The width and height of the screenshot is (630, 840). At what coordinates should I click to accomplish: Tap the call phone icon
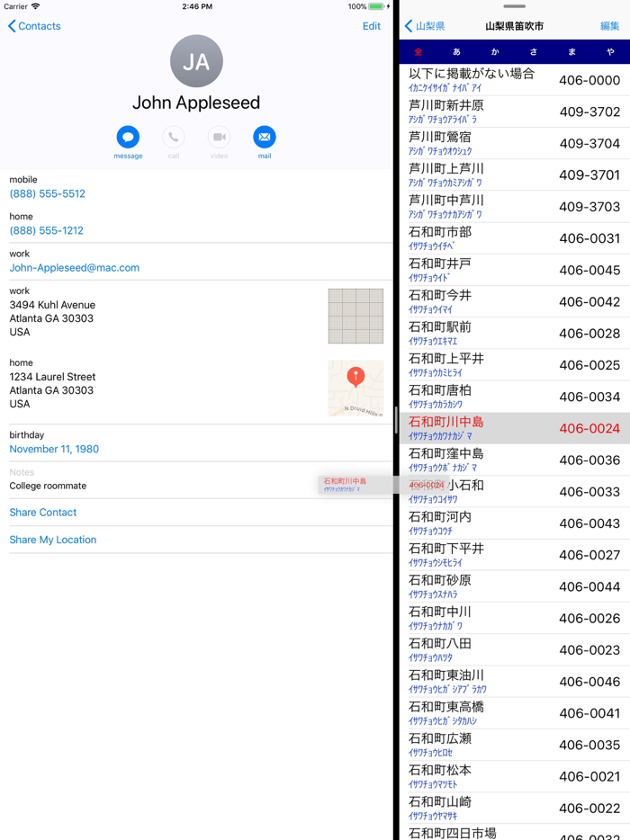[174, 137]
